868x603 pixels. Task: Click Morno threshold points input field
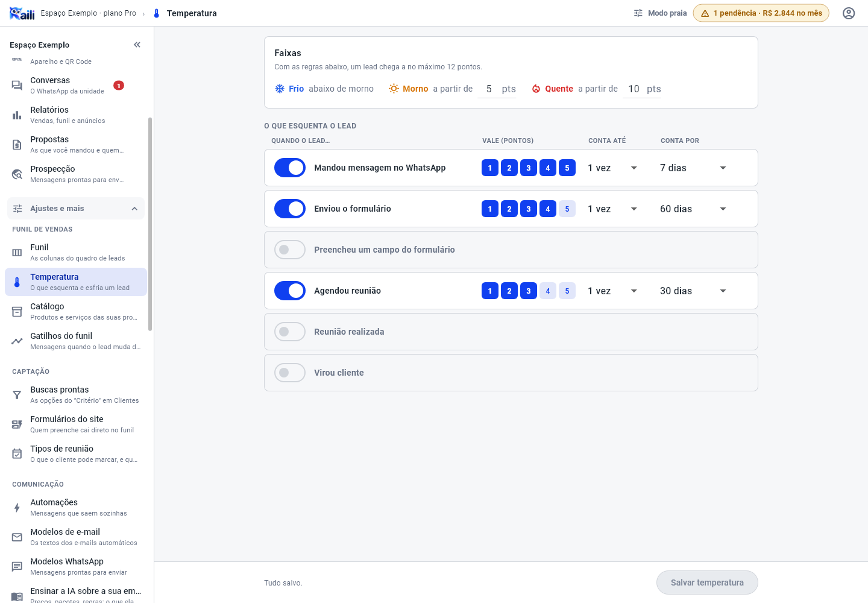pos(489,89)
